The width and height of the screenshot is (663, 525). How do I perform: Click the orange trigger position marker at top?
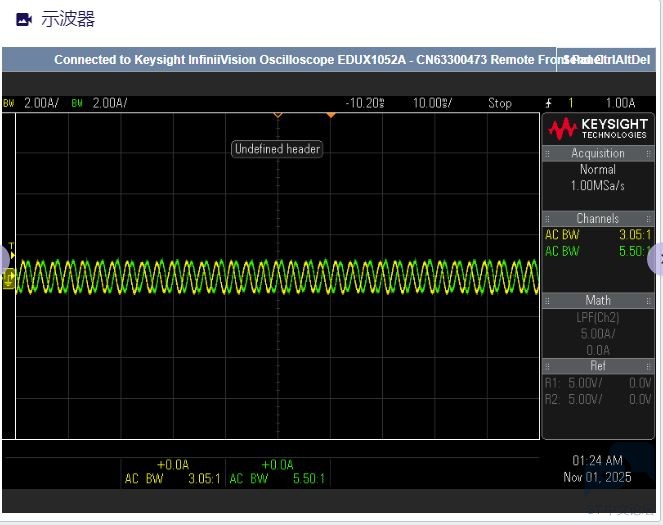[331, 115]
